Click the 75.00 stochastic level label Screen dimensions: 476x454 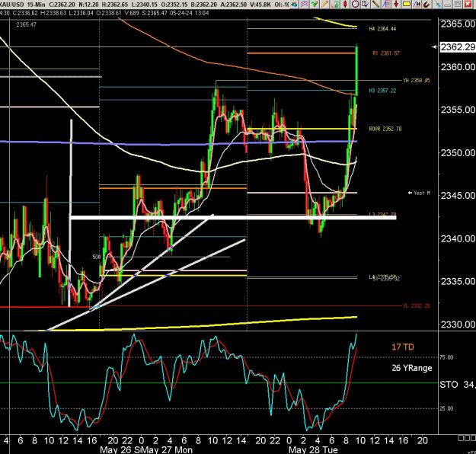(x=446, y=357)
